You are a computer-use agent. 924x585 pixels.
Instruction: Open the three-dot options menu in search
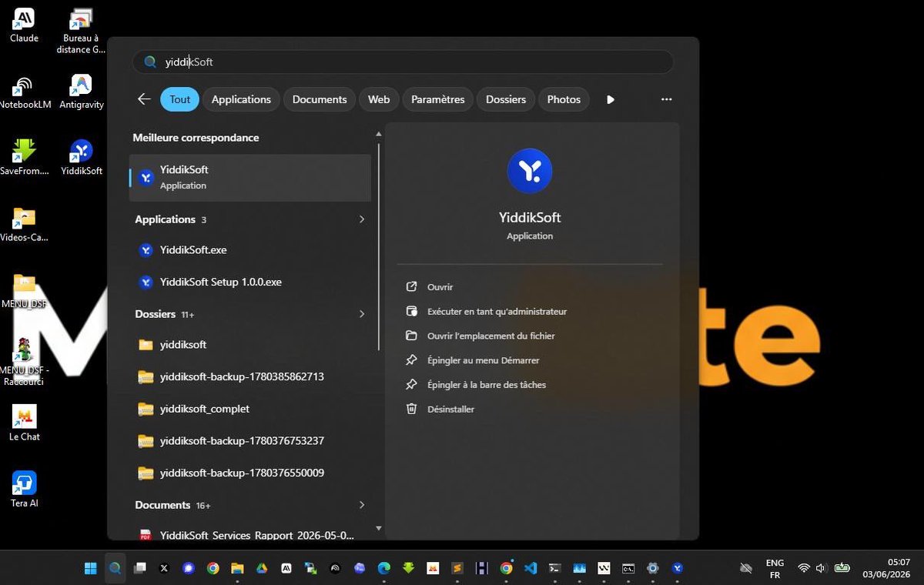[x=667, y=99]
